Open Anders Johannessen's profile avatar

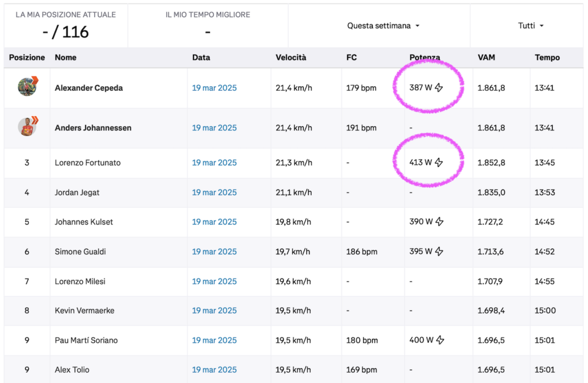point(28,127)
